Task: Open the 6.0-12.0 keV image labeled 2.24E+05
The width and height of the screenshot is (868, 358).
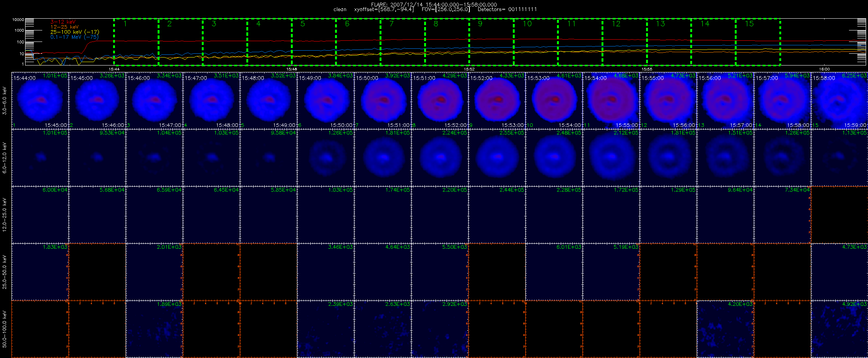Action: (x=440, y=158)
